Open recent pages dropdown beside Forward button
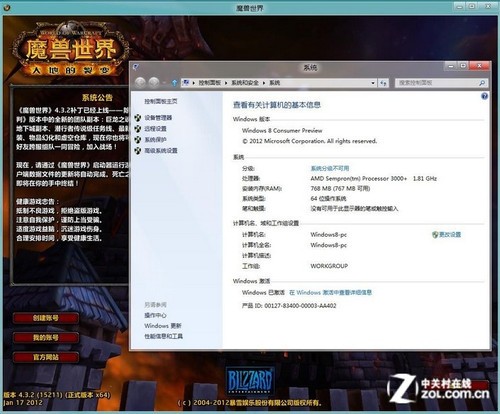 (164, 83)
